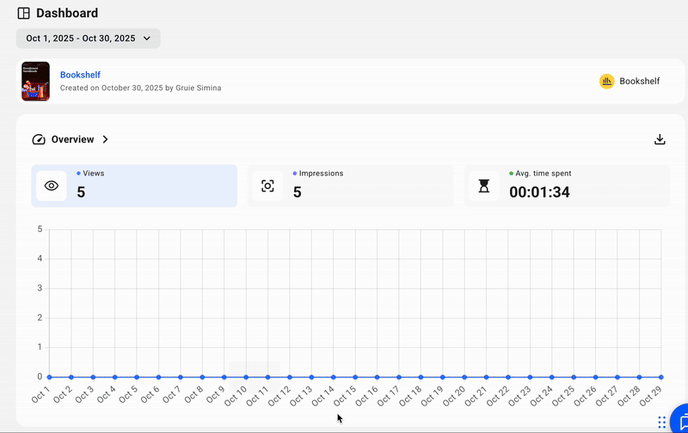Click the Dashboard heading text
The height and width of the screenshot is (433, 688).
click(67, 13)
